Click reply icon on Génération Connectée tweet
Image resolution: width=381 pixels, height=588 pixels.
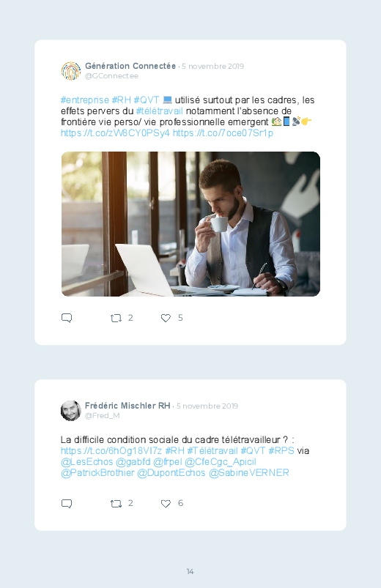coord(67,318)
